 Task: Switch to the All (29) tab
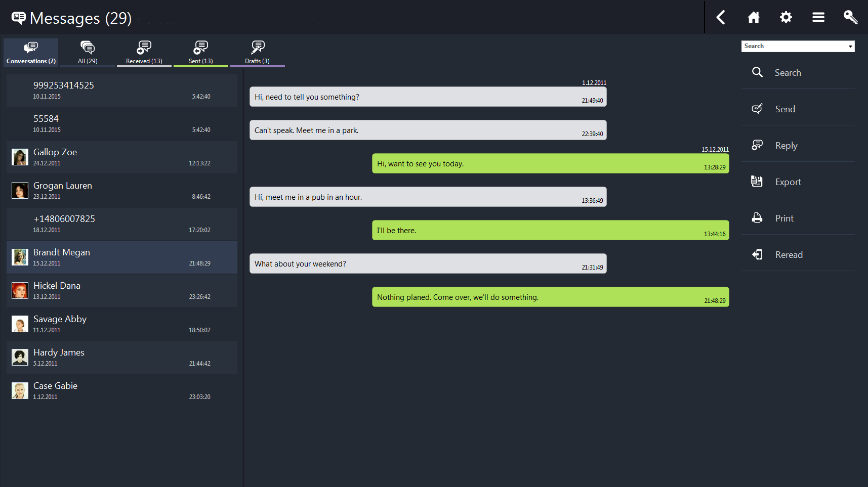(x=88, y=53)
